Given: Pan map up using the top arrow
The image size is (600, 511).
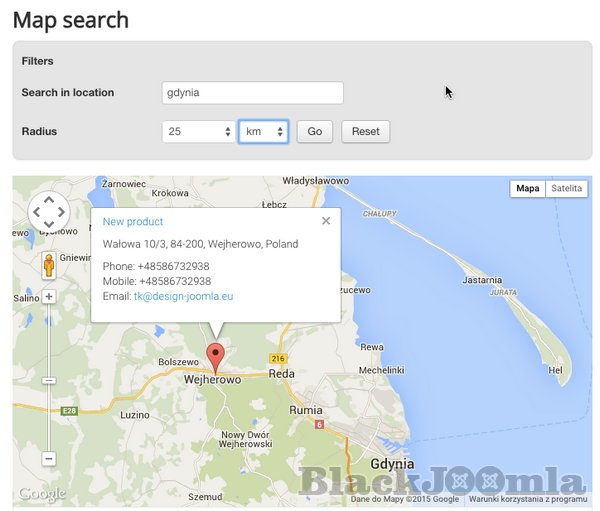Looking at the screenshot, I should (x=48, y=199).
